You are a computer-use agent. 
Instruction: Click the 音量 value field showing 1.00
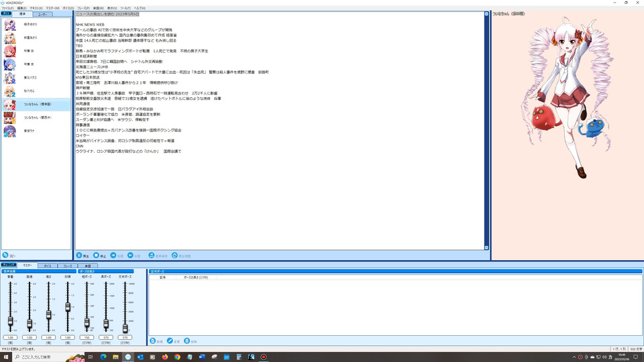[10, 337]
